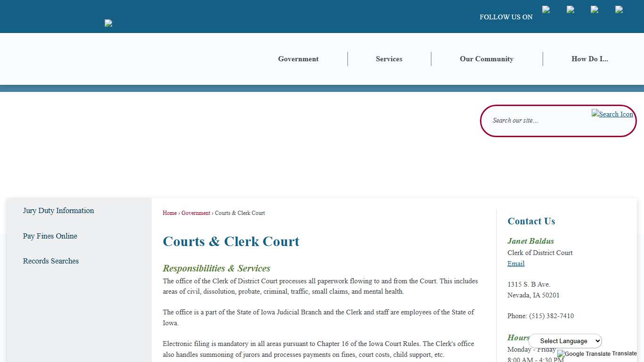644x362 pixels.
Task: Open the Pay Fines Online page
Action: pos(50,236)
